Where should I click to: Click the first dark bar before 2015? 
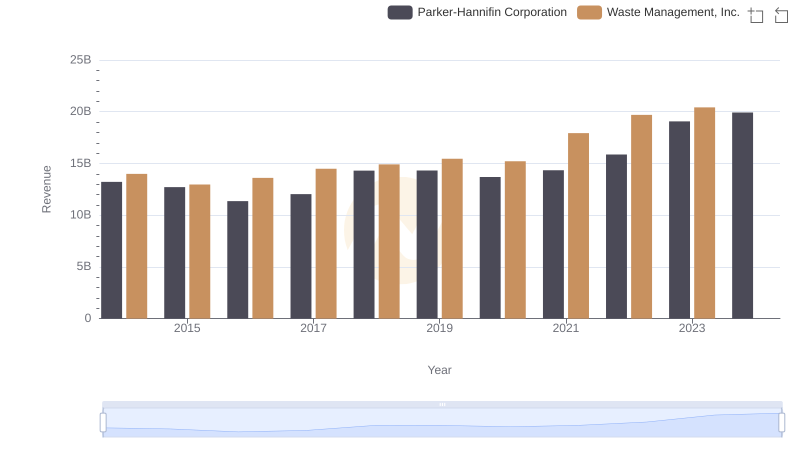[112, 250]
